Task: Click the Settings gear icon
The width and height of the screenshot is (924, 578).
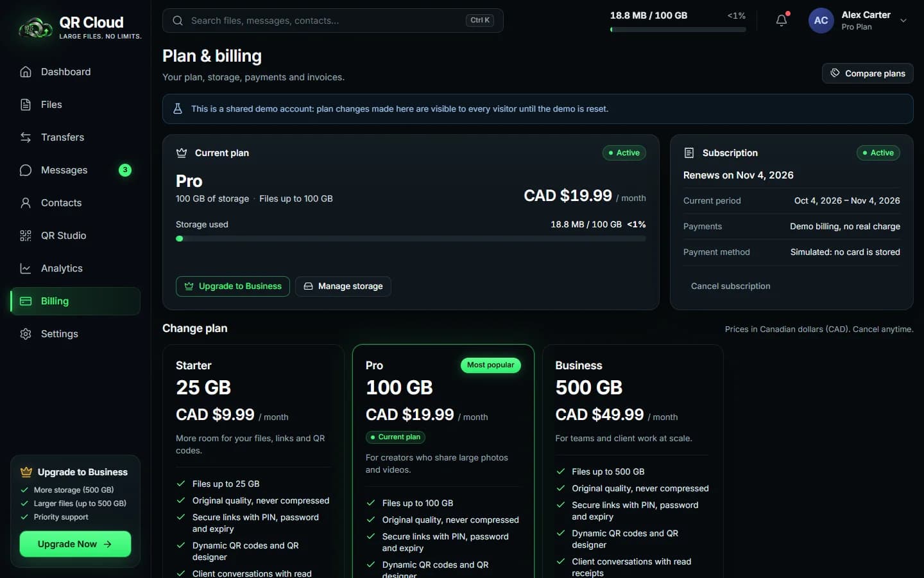Action: coord(26,334)
